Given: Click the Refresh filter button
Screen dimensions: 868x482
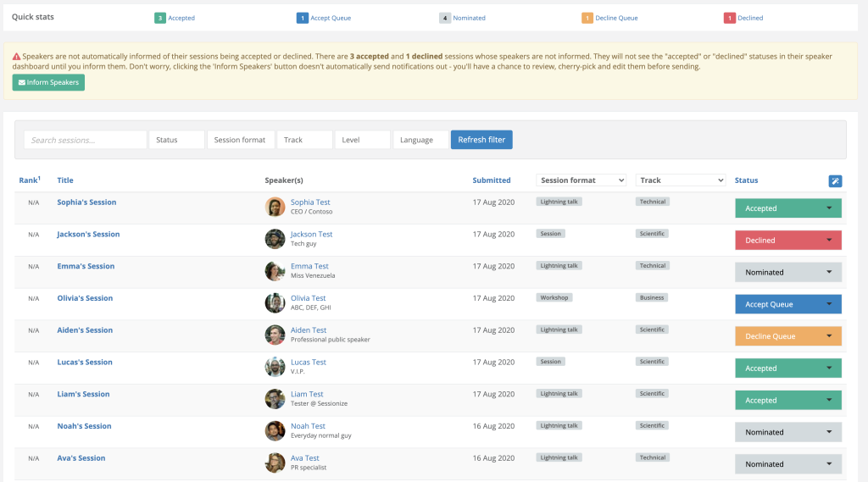Looking at the screenshot, I should 481,140.
